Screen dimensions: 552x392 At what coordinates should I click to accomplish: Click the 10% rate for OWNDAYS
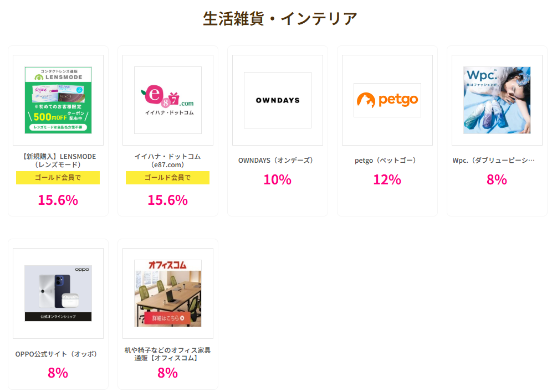pyautogui.click(x=277, y=179)
